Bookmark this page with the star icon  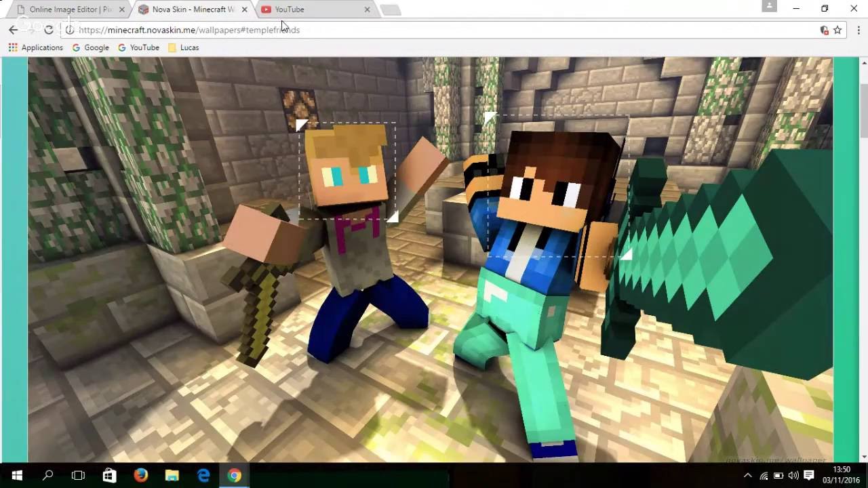(838, 30)
